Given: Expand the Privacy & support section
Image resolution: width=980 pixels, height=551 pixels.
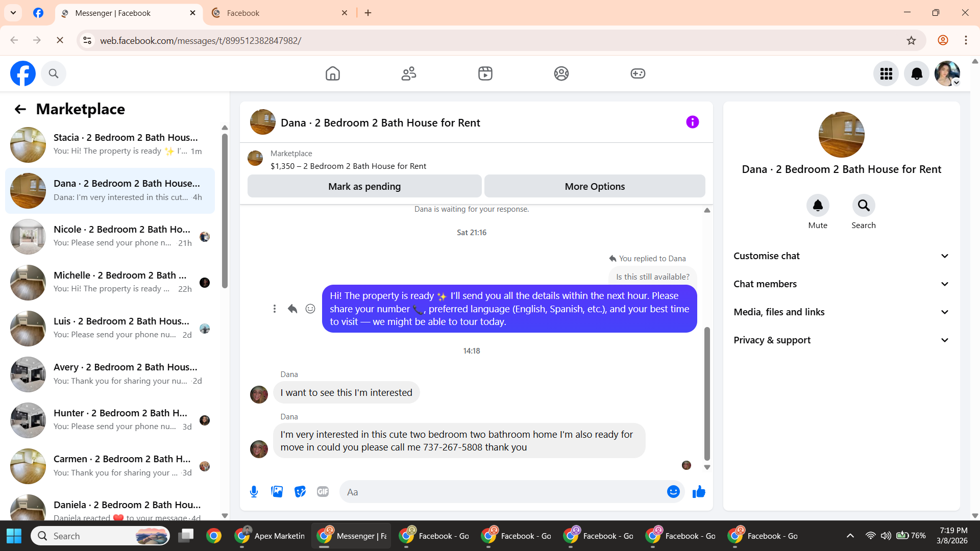Looking at the screenshot, I should (841, 340).
